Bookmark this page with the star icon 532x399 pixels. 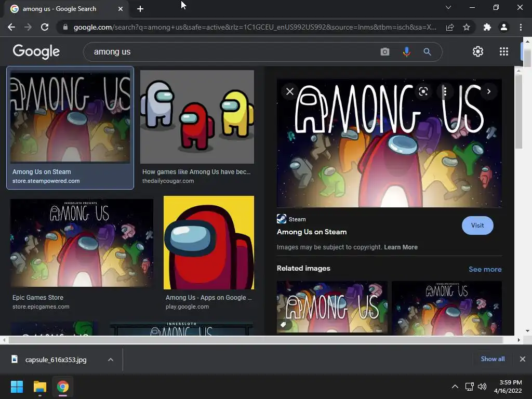tap(467, 27)
